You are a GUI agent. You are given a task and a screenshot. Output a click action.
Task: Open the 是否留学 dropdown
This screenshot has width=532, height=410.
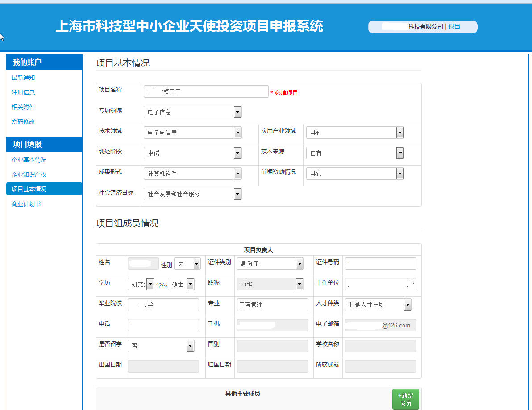click(x=161, y=346)
